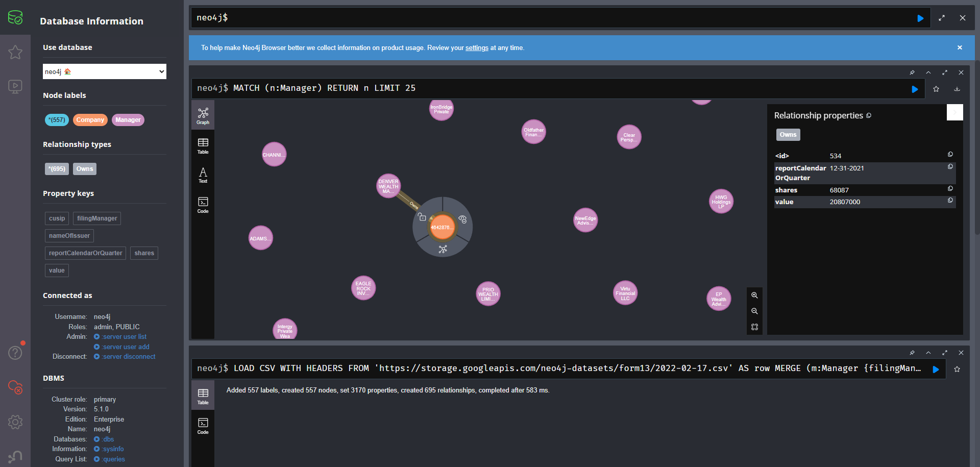The width and height of the screenshot is (980, 467).
Task: Click the cusip property key
Action: [57, 218]
